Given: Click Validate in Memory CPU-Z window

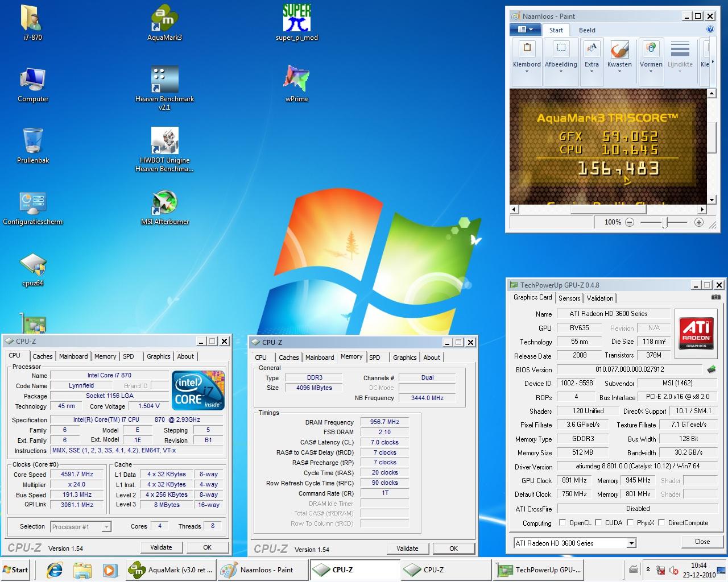Looking at the screenshot, I should pos(407,548).
